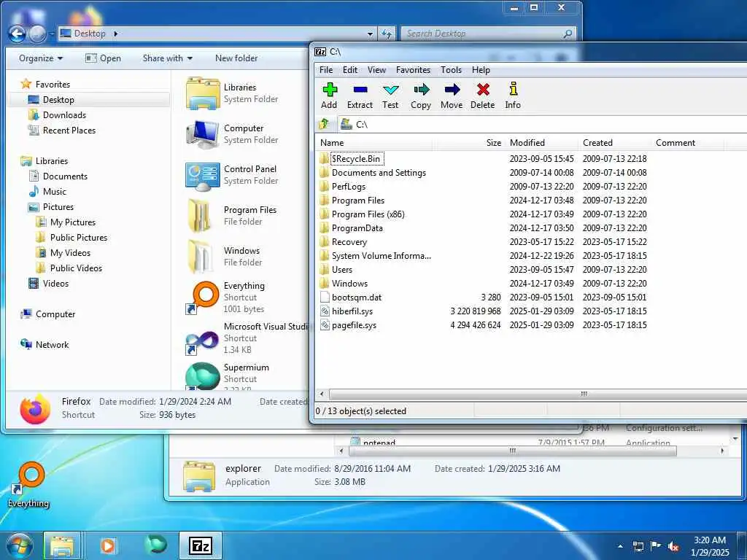Click the 7-Zip taskbar button

coord(200,545)
